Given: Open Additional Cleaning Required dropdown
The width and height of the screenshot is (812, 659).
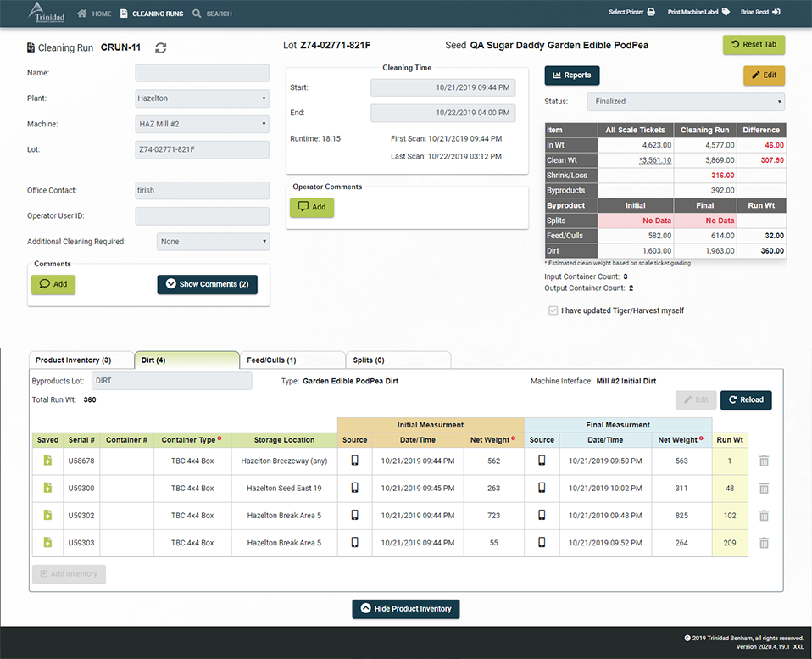Looking at the screenshot, I should click(213, 242).
